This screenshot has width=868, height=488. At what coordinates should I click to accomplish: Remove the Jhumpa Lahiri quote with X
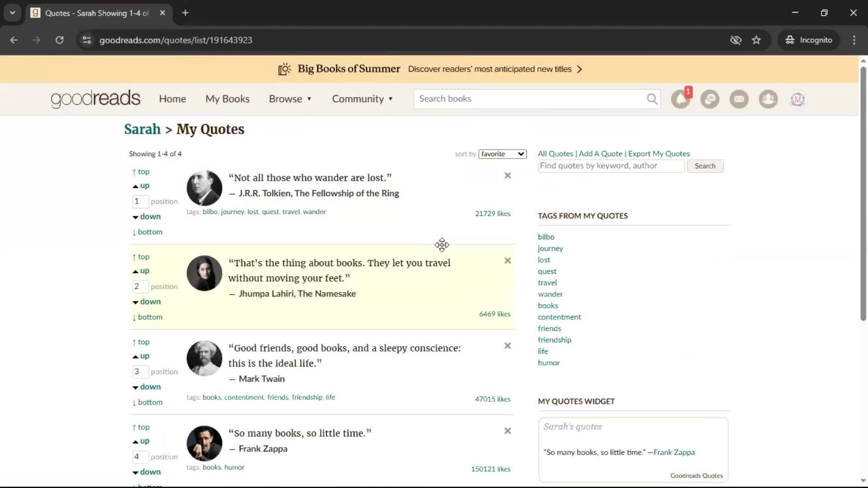(x=508, y=261)
